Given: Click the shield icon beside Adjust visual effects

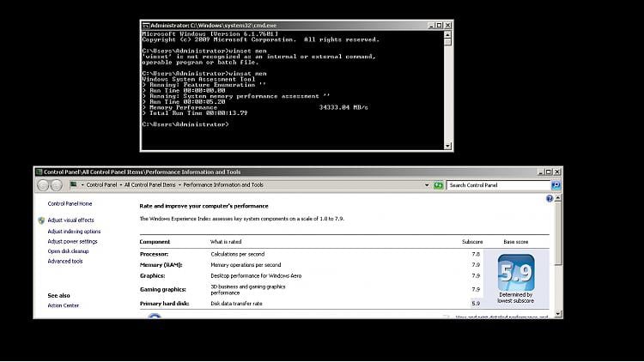Looking at the screenshot, I should click(41, 220).
